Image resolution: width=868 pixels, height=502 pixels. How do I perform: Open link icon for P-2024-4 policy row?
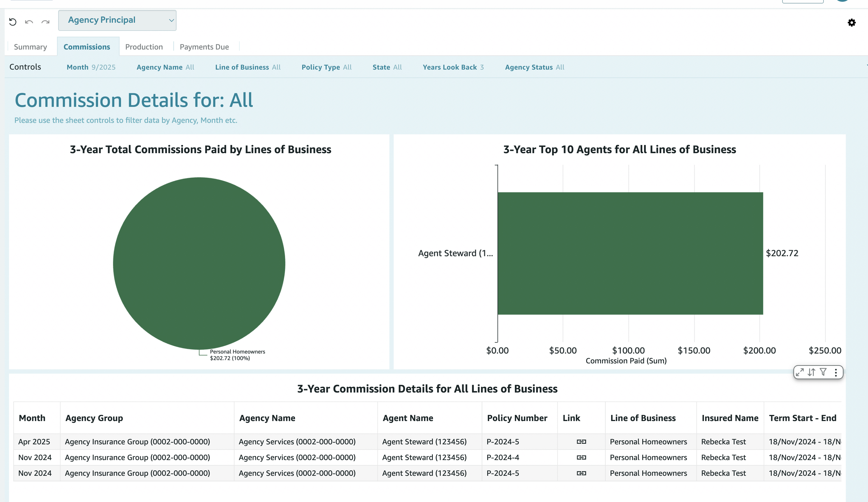pos(581,457)
